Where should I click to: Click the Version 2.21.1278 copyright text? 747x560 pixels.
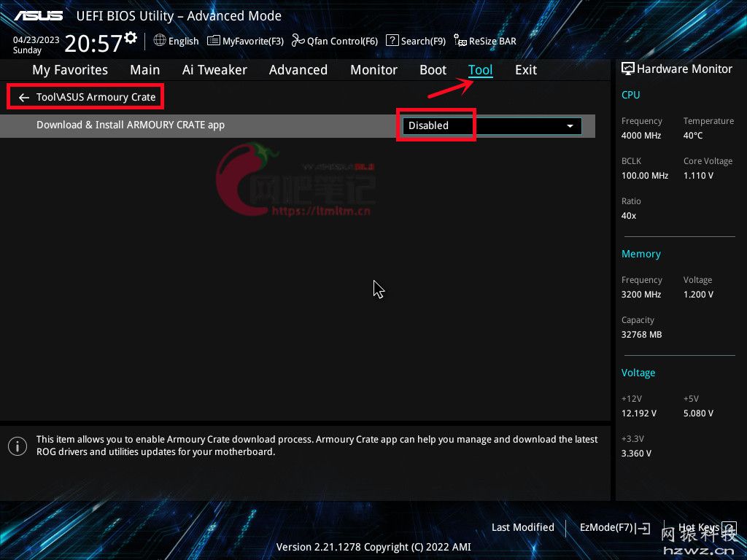coord(373,547)
